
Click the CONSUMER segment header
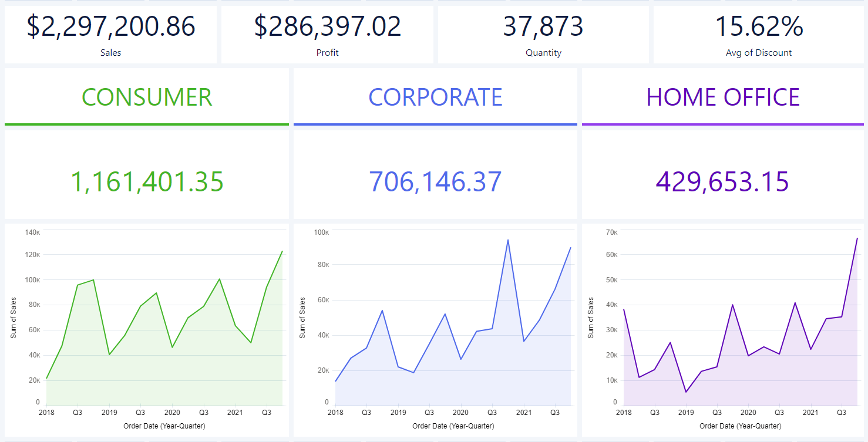pos(147,97)
